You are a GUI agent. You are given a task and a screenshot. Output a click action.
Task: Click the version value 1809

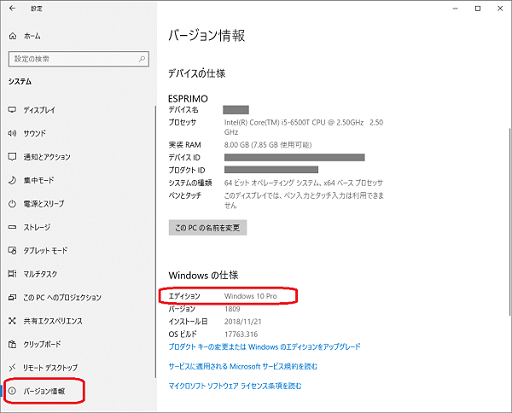pos(232,309)
